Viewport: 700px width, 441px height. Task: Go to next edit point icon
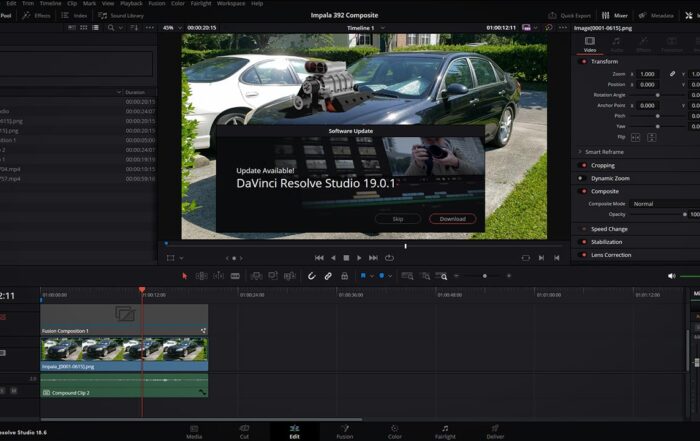pos(541,258)
